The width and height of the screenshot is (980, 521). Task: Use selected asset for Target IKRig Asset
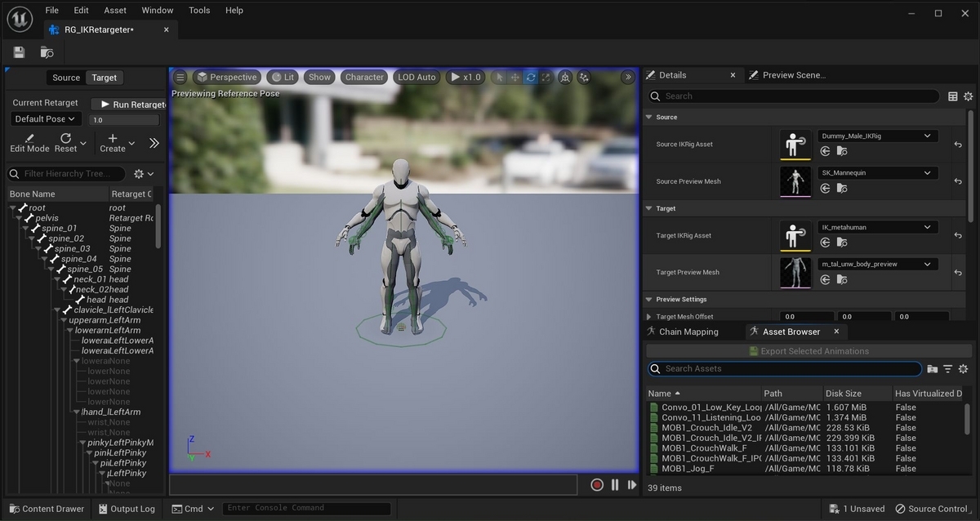pos(826,243)
